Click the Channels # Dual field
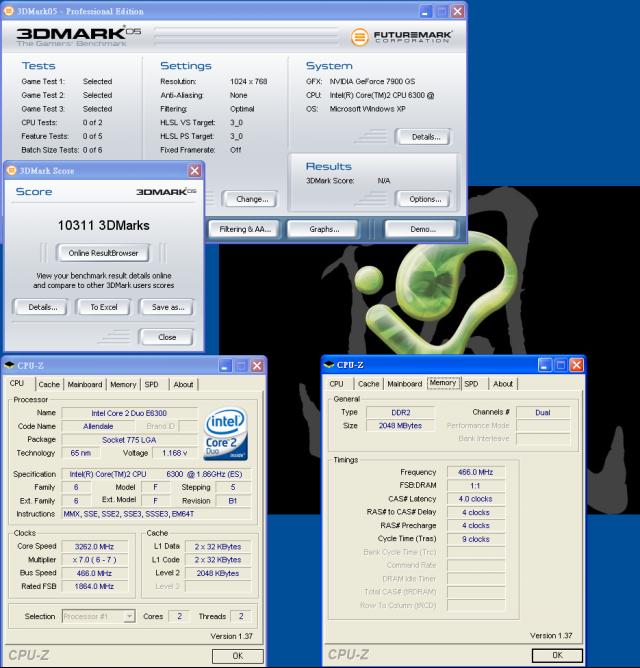640x668 pixels. click(x=543, y=412)
